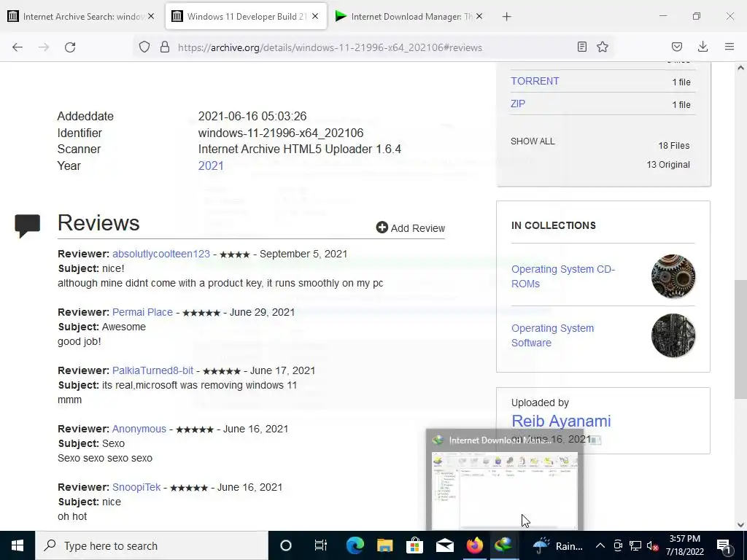Click the network tray icon
747x560 pixels.
point(635,546)
